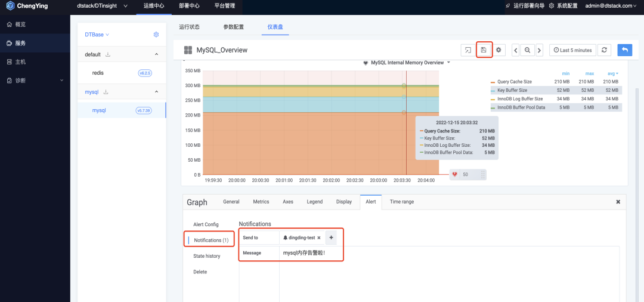Zoom out time range magnifier

pyautogui.click(x=527, y=50)
